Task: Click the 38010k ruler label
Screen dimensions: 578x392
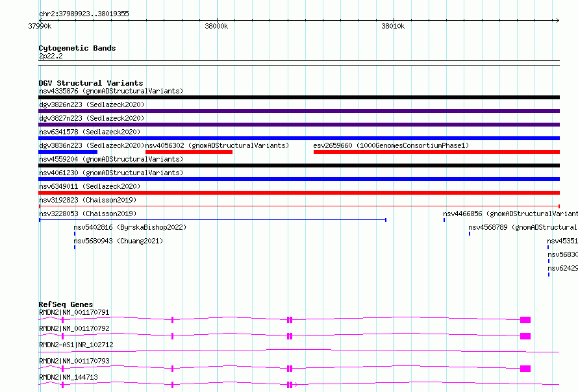Action: point(393,26)
